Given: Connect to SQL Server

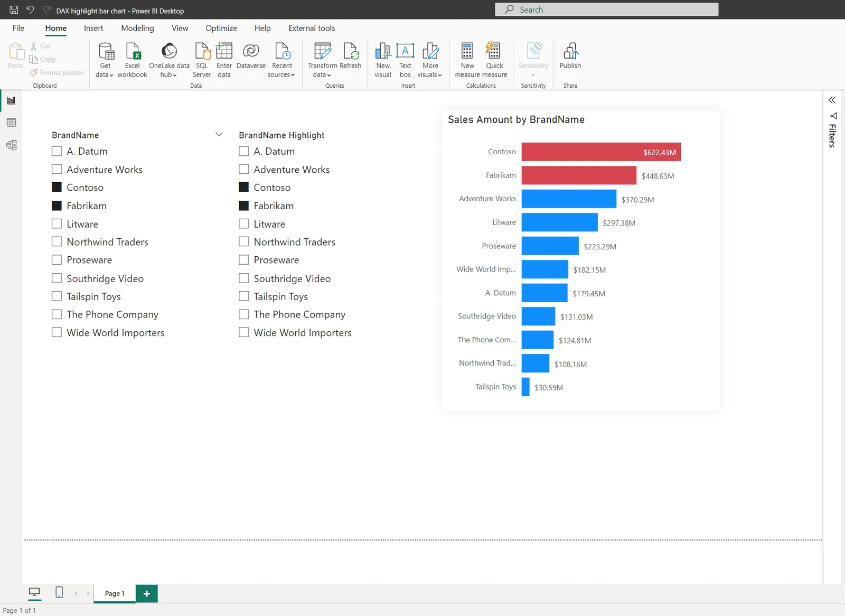Looking at the screenshot, I should 202,60.
